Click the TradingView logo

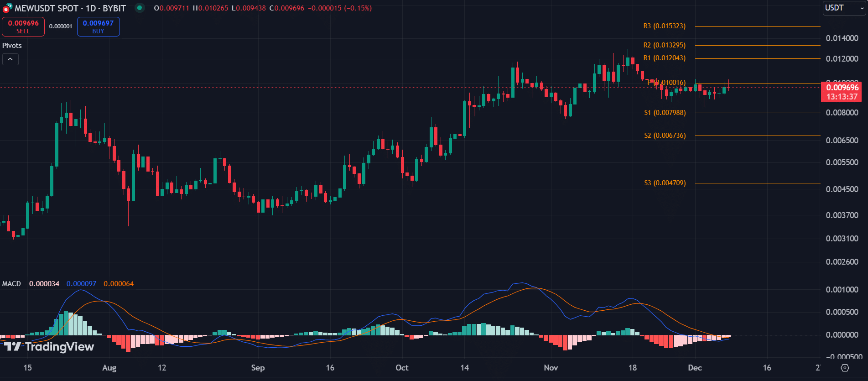point(49,347)
